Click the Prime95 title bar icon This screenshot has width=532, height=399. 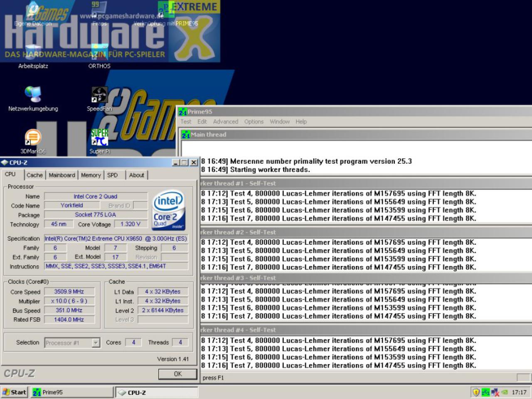click(182, 112)
